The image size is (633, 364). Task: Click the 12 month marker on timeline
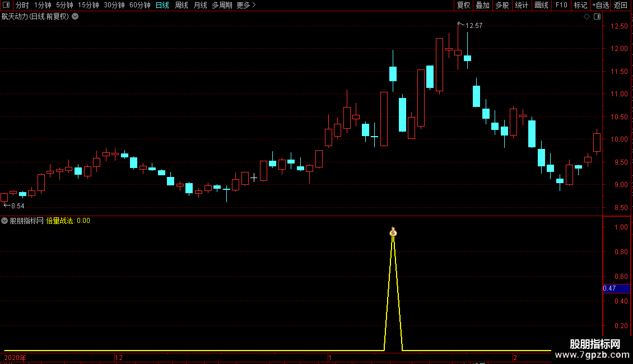tap(119, 357)
